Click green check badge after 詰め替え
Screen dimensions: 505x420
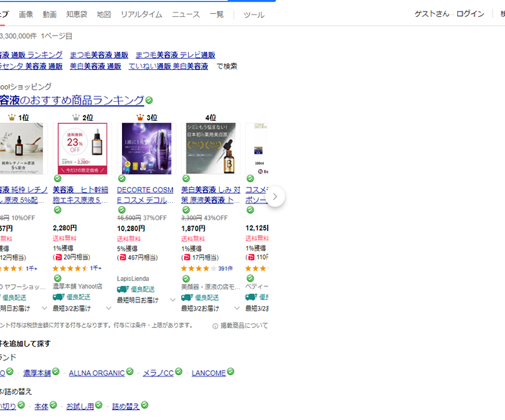point(146,405)
